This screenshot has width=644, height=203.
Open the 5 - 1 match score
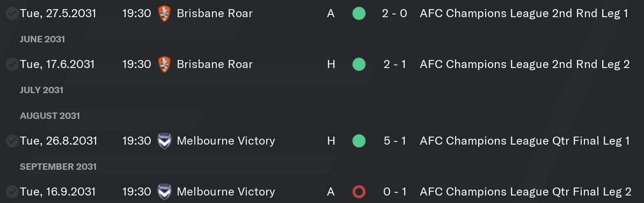(394, 141)
